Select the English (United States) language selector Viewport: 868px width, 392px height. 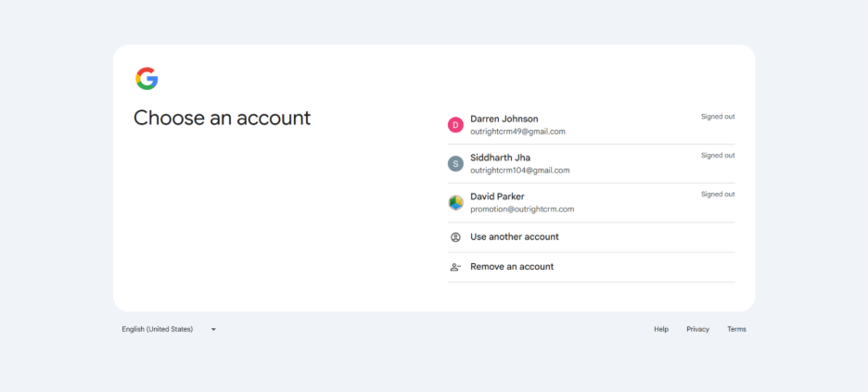click(x=158, y=329)
